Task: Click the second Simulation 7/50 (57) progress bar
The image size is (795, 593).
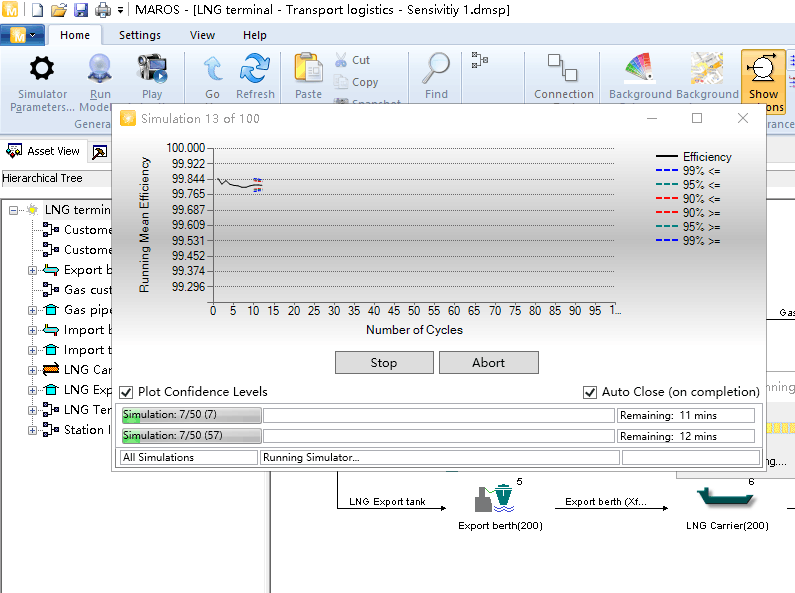Action: (192, 436)
